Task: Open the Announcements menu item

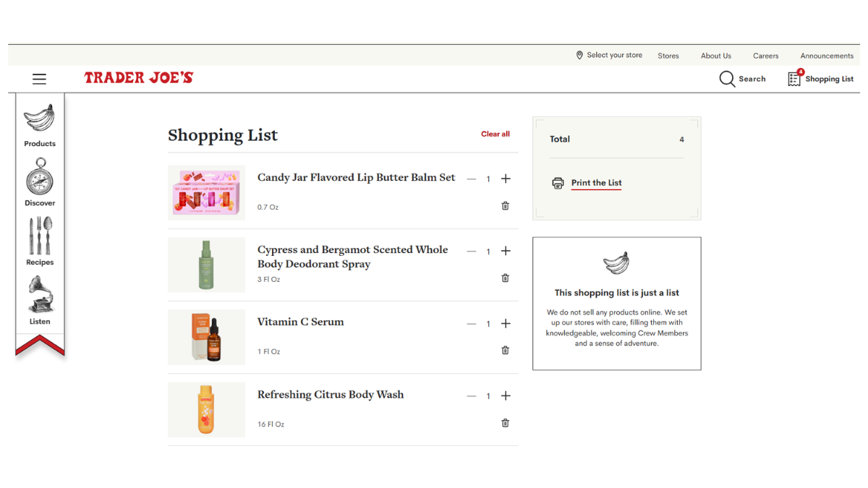Action: pyautogui.click(x=827, y=56)
